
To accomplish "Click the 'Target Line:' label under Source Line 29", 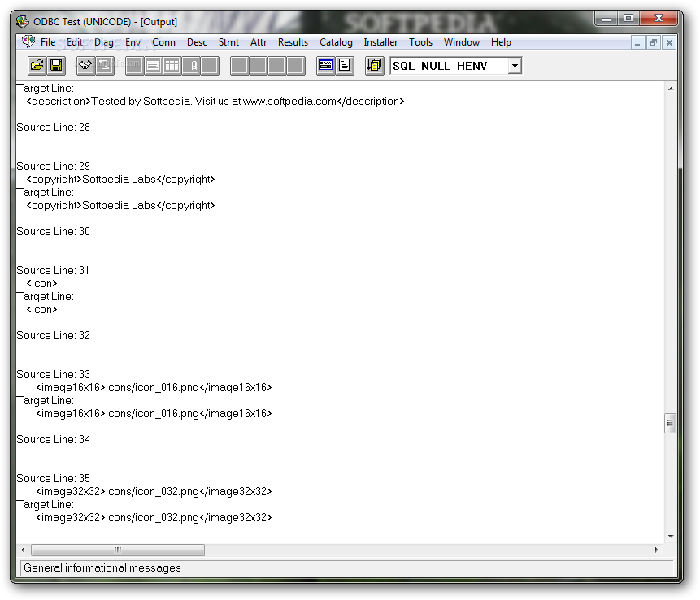I will [x=45, y=193].
